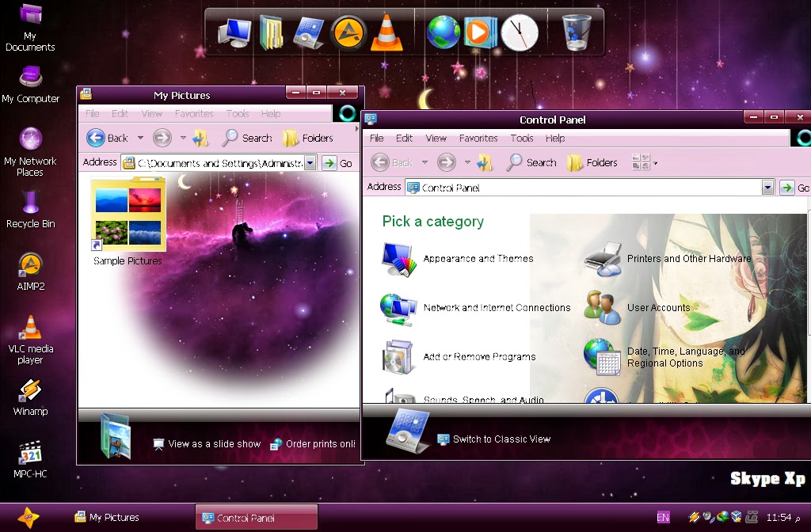Open Date, Time, Language, and Regional Options
The width and height of the screenshot is (811, 532).
coord(664,357)
